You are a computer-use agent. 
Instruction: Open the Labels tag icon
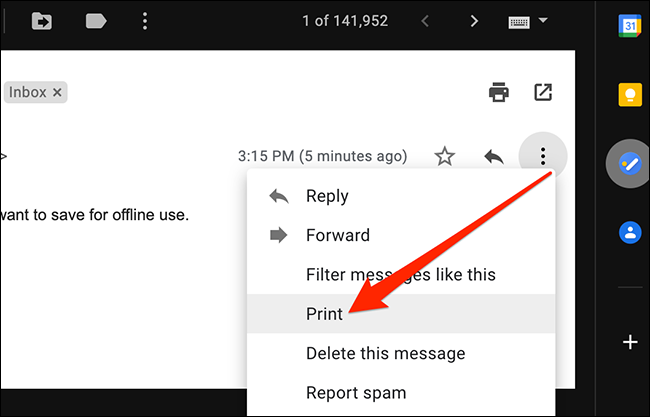[96, 20]
